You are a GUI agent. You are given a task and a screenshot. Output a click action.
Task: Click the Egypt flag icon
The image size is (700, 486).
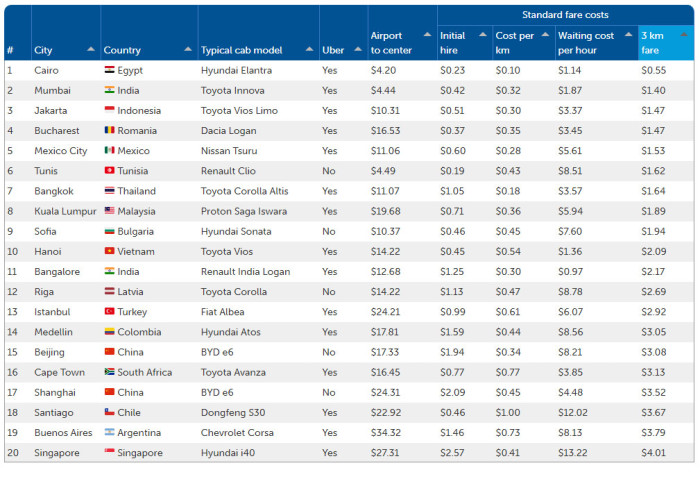(109, 70)
